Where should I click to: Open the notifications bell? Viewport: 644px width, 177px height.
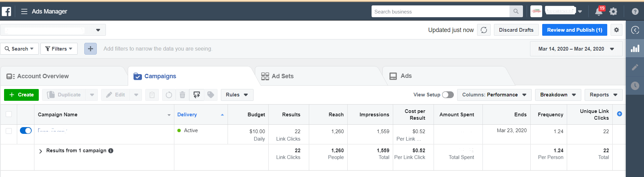point(599,11)
